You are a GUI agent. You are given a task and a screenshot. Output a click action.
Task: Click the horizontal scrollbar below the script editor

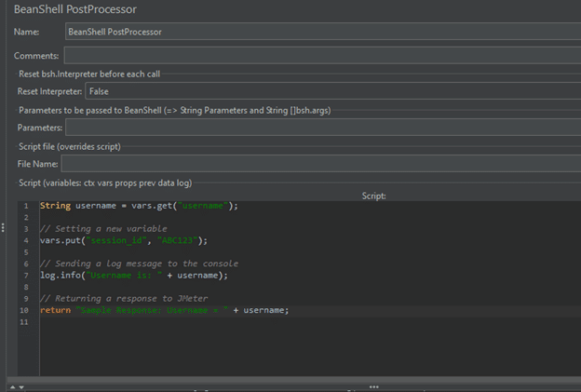pos(294,380)
